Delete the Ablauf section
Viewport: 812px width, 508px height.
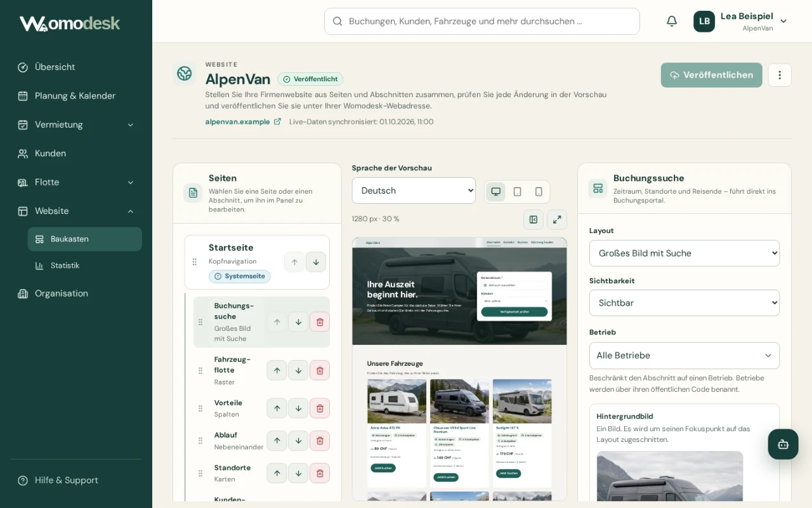[x=320, y=441]
